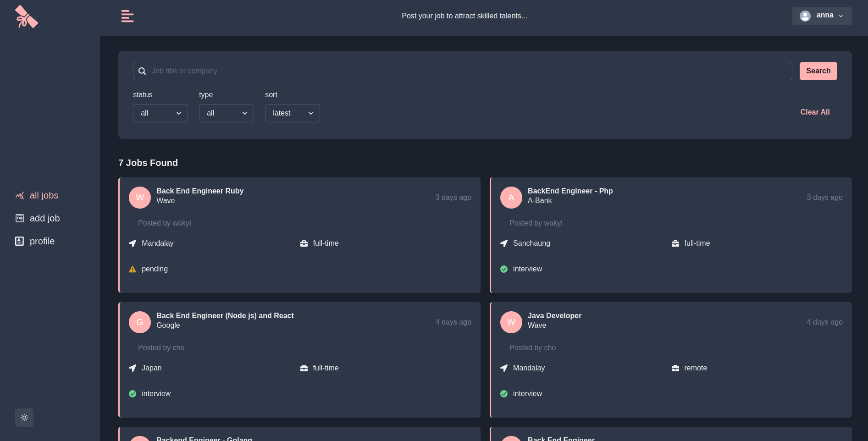Click the app logo icon
868x441 pixels.
(27, 16)
